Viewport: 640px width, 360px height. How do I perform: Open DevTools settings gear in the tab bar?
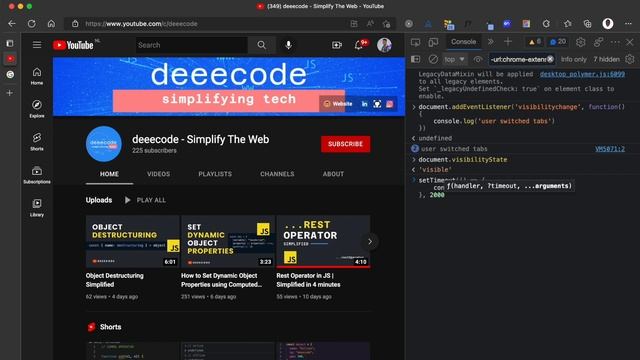pos(580,42)
